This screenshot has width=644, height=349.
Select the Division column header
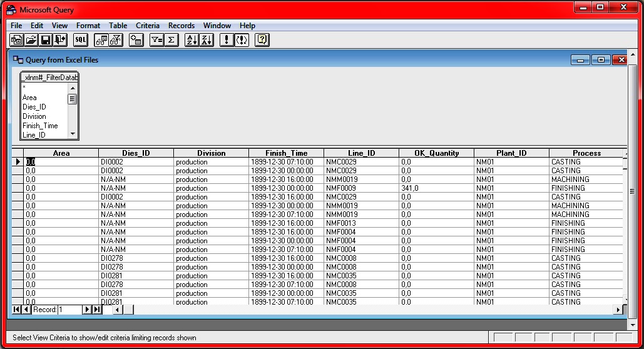click(211, 153)
